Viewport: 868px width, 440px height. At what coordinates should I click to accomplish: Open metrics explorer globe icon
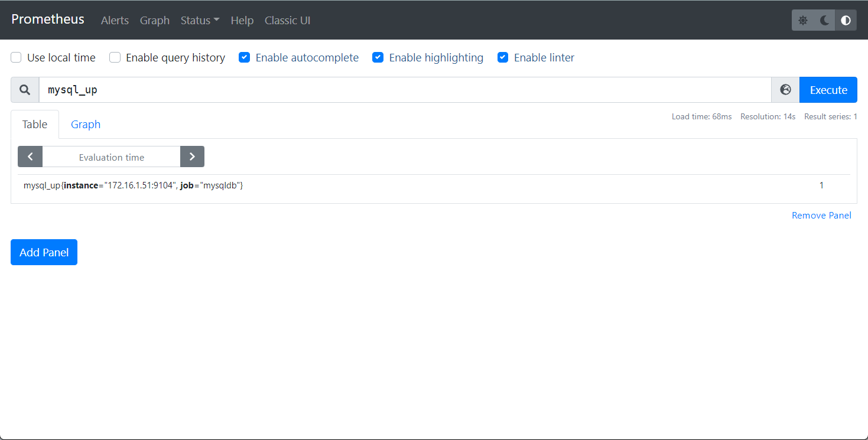coord(785,90)
